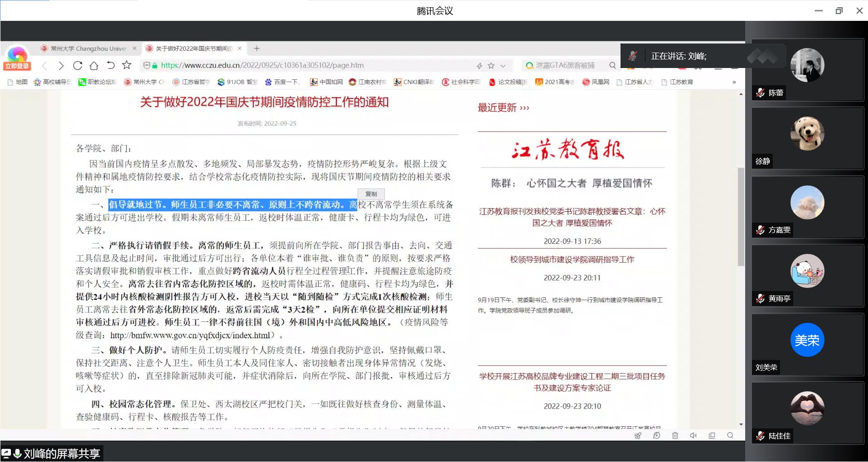868x462 pixels.
Task: Open the 高校辅导员 bookmark
Action: click(x=52, y=82)
